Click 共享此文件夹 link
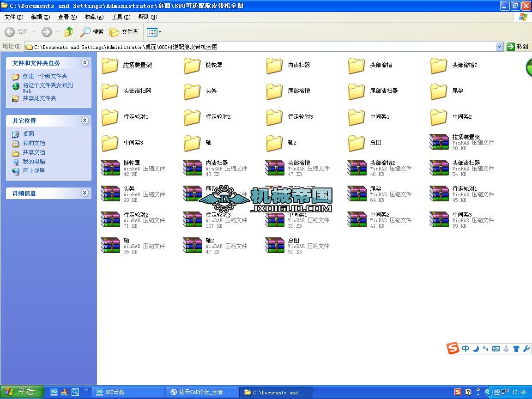Screen dimensions: 532x399 [39, 98]
